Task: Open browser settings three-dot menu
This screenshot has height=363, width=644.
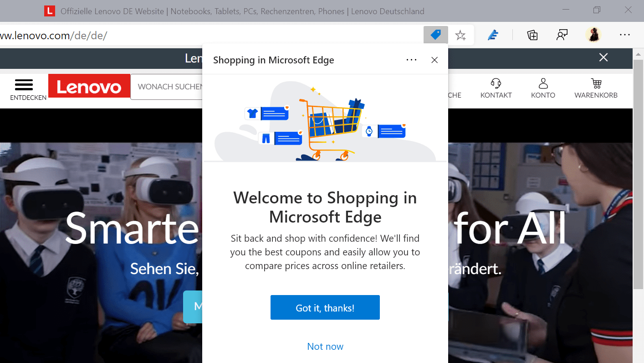Action: coord(624,35)
